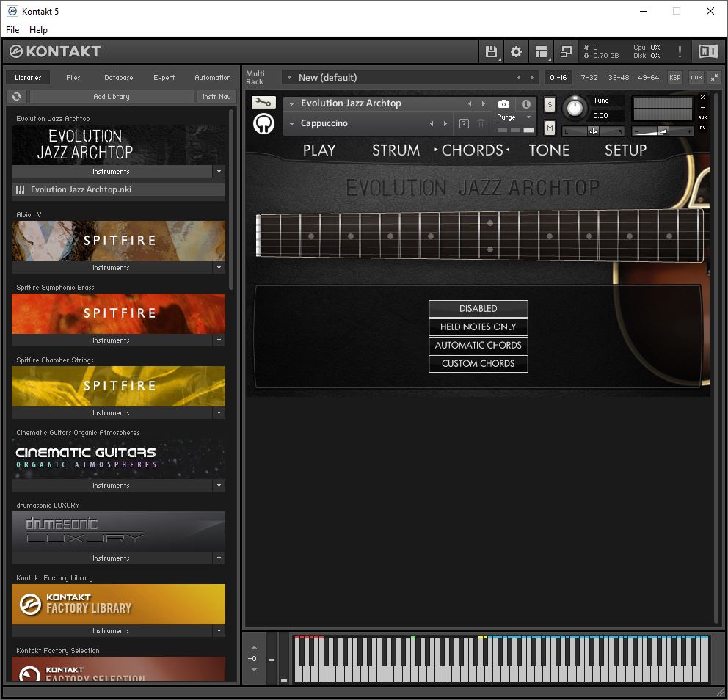Image resolution: width=728 pixels, height=700 pixels.
Task: Solo the Evolution Jazz Archtop instrument
Action: pyautogui.click(x=550, y=104)
